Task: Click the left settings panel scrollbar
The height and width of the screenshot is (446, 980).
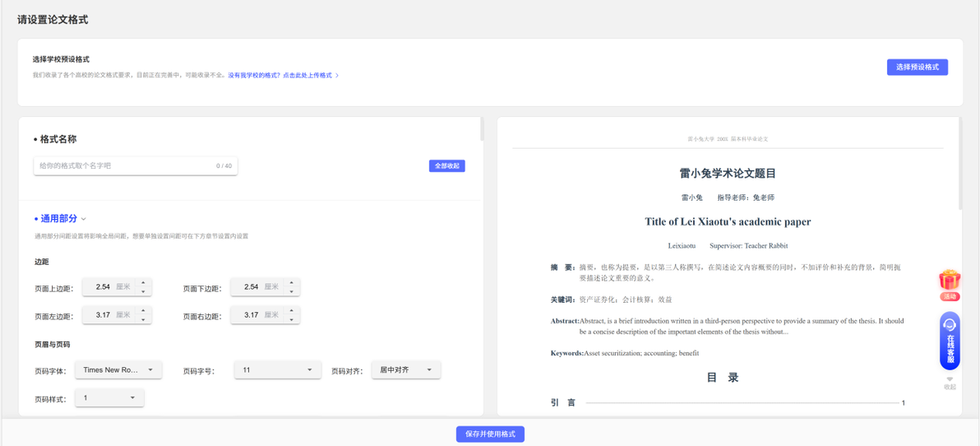Action: point(482,129)
